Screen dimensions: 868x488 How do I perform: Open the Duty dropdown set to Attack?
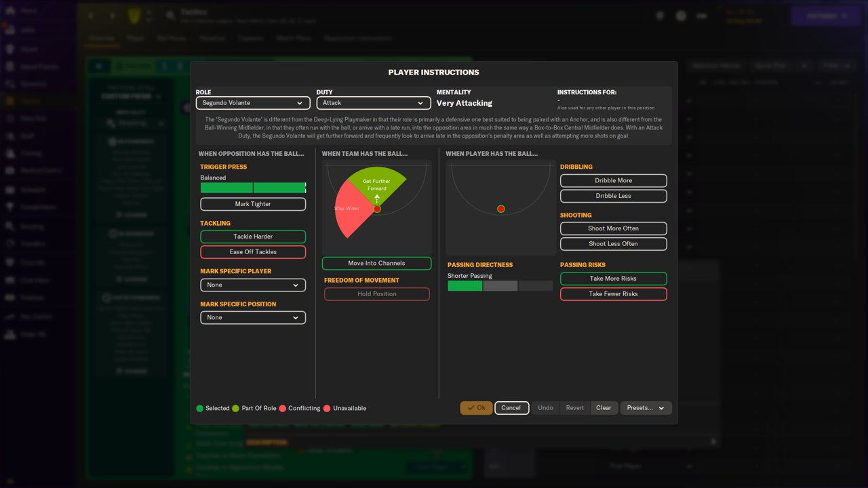(374, 103)
